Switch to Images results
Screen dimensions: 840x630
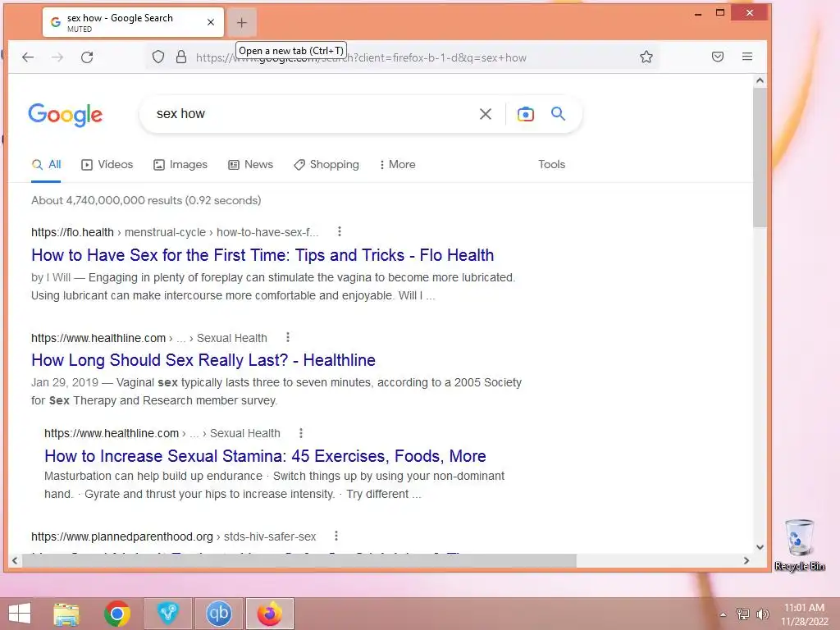coord(180,164)
